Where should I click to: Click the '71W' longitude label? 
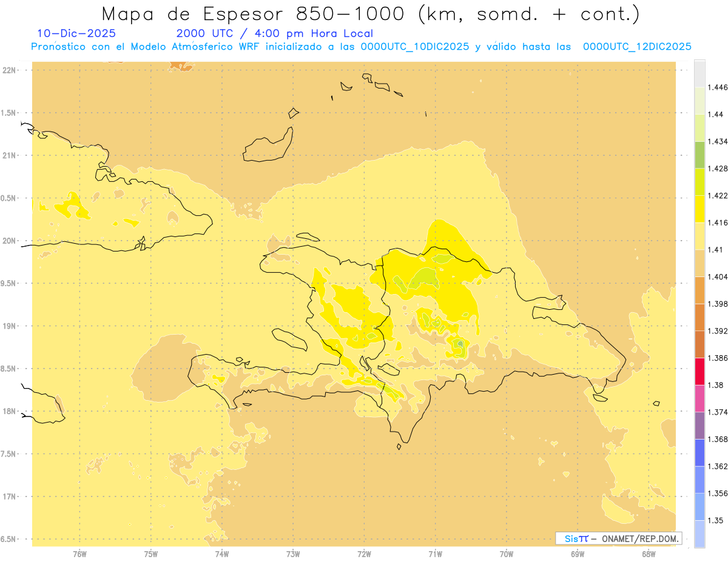(x=435, y=554)
